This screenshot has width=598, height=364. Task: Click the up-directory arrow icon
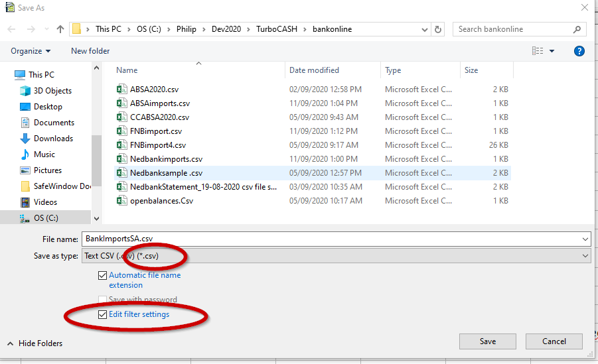[60, 29]
